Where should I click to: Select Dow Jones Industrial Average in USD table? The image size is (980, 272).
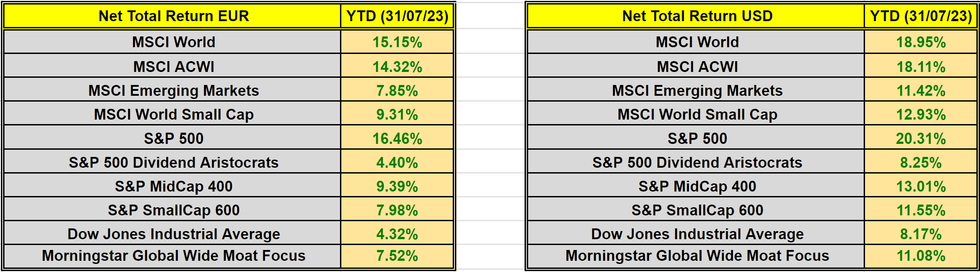coord(697,234)
